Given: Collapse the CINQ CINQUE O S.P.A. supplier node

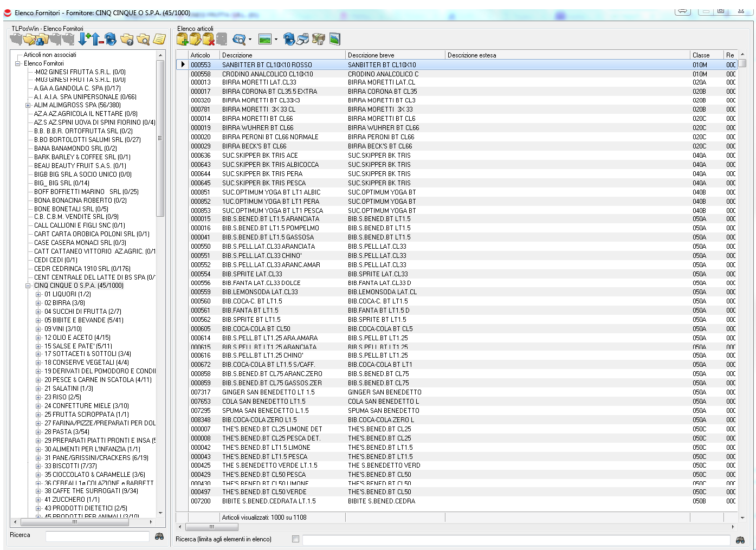Looking at the screenshot, I should coord(28,286).
